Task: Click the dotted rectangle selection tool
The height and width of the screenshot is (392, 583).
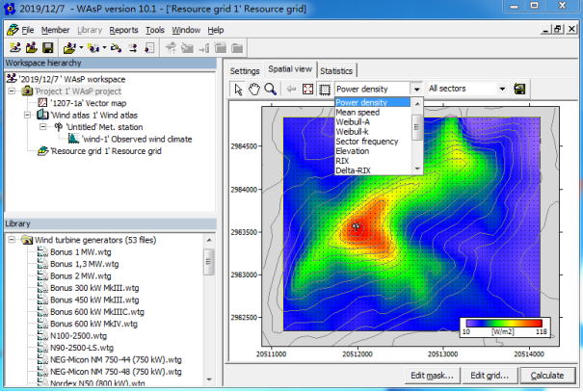Action: (x=324, y=89)
